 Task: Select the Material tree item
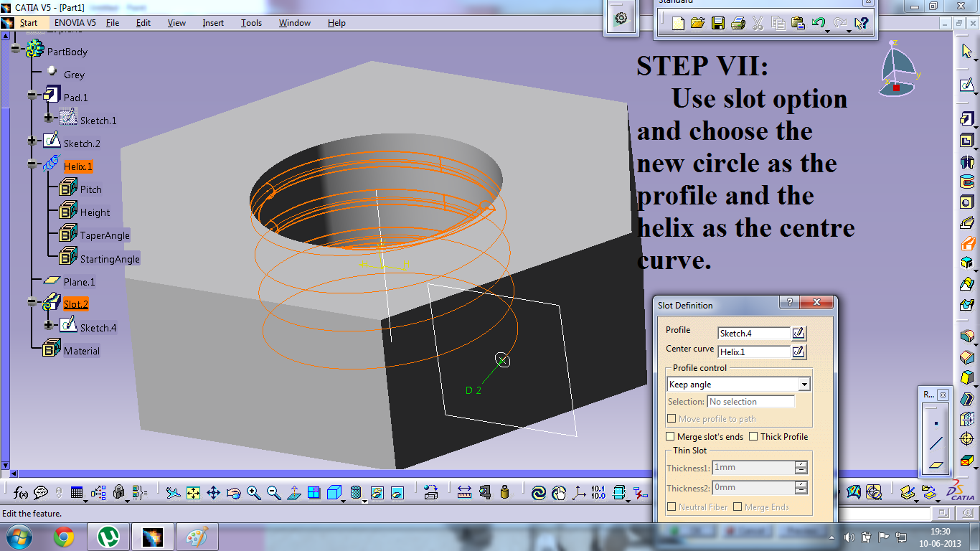[82, 351]
